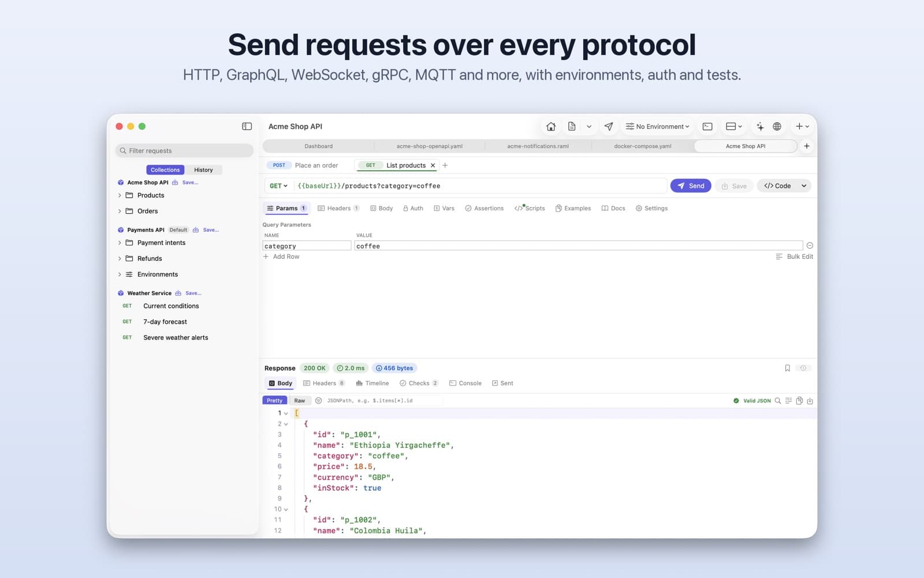This screenshot has height=578, width=924.
Task: Click the Bulk Edit lines icon
Action: click(779, 257)
